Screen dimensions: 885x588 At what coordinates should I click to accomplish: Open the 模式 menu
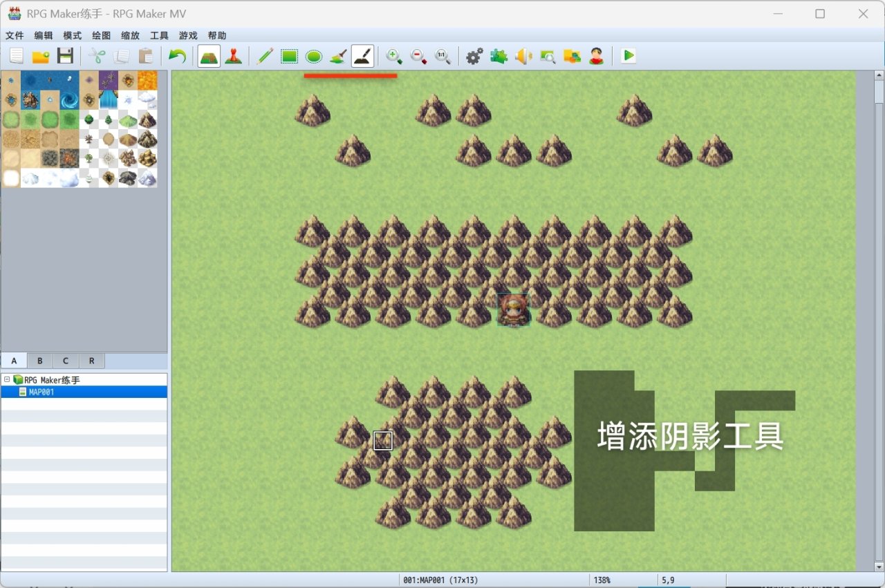point(73,35)
